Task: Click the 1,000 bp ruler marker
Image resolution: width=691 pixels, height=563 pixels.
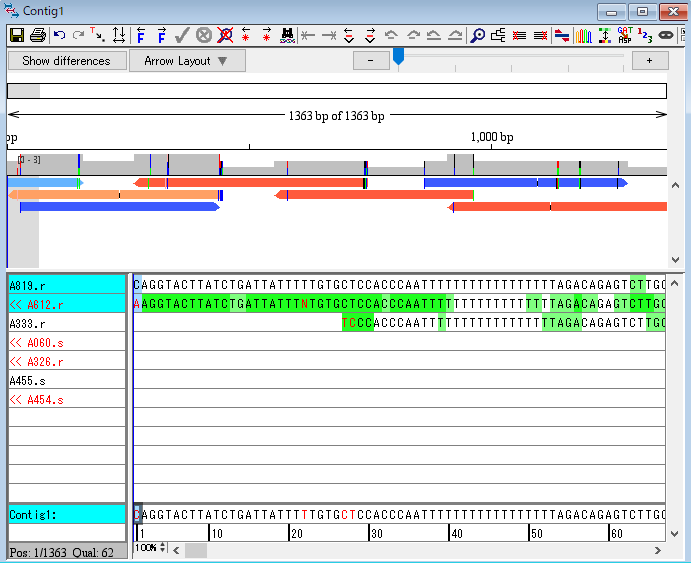Action: coord(492,137)
